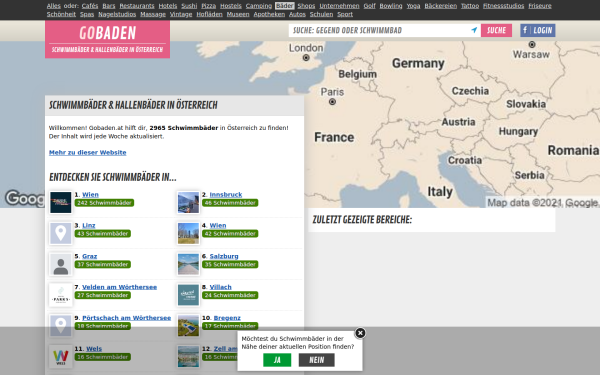Open the Graz person placeholder thumbnail
Screen dimensions: 600x375
[x=60, y=264]
